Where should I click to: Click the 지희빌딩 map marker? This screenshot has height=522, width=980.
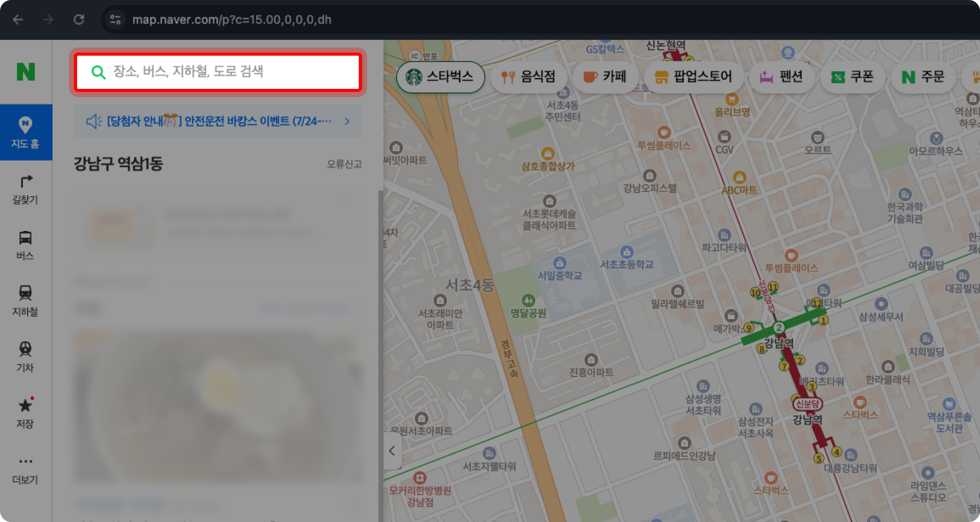coord(926,339)
